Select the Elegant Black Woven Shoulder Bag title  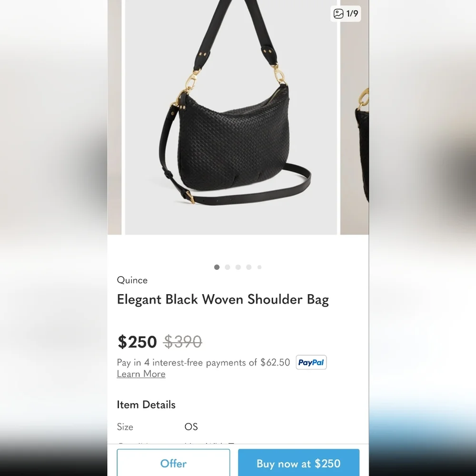pos(223,299)
